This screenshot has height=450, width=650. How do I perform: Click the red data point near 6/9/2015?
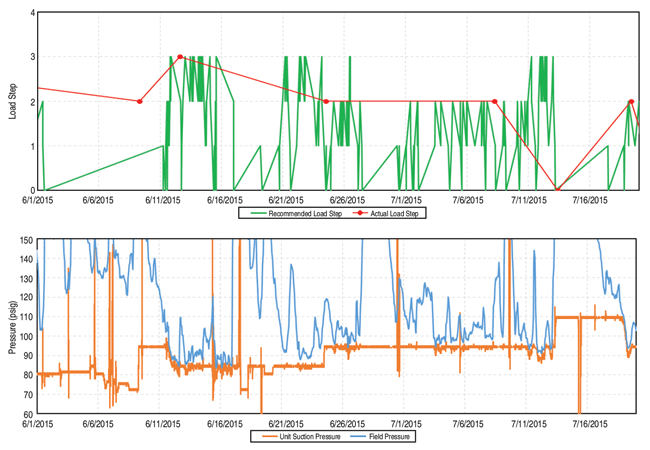click(x=139, y=101)
